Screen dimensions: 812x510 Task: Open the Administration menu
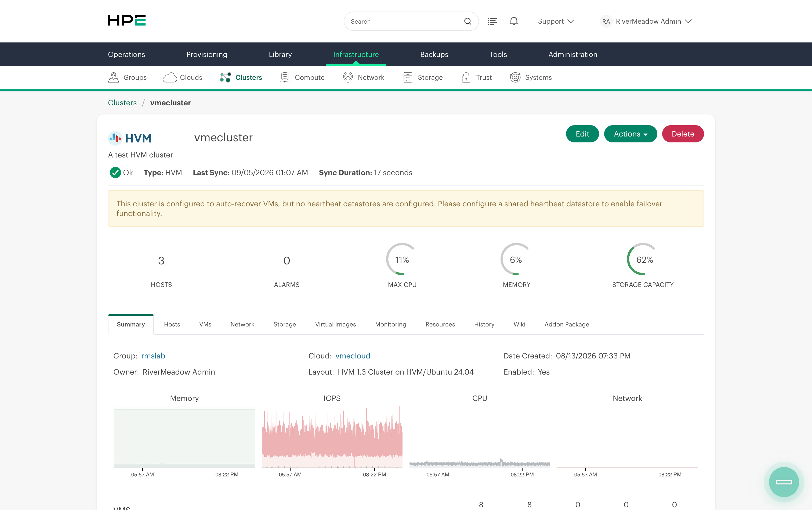pos(573,54)
